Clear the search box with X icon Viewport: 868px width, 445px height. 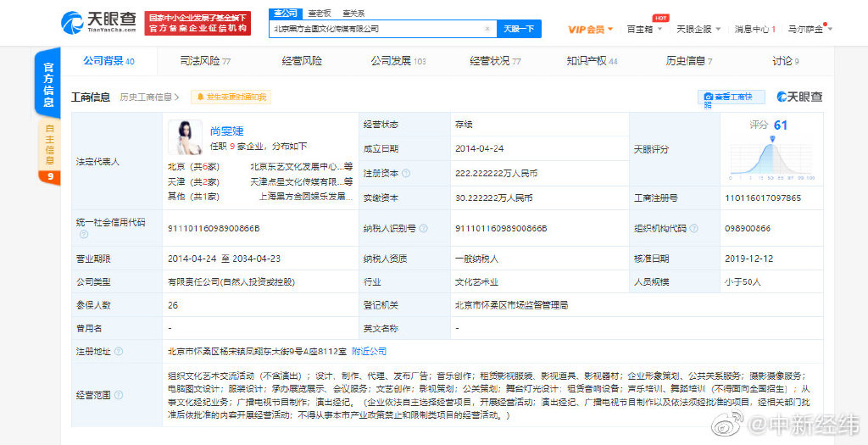(x=487, y=29)
